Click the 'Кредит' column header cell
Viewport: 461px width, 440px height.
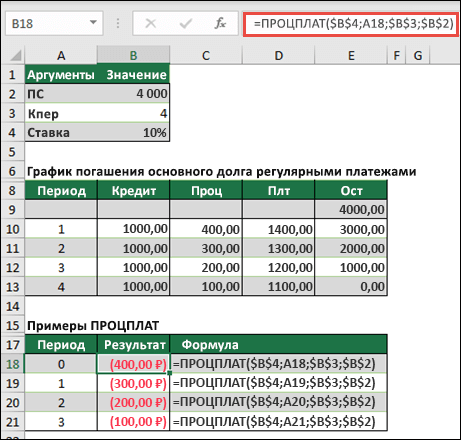pos(133,191)
